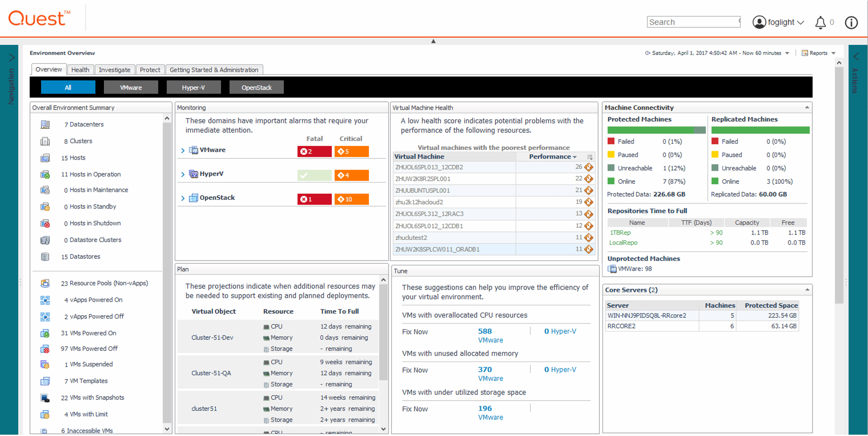868x436 pixels.
Task: Click the VMs Powered On icon
Action: click(45, 333)
